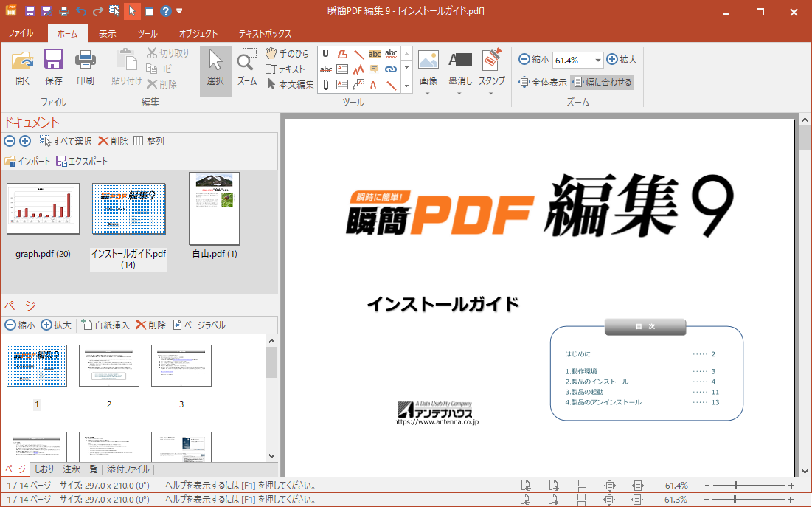Open the 61.4% zoom percentage dropdown

pyautogui.click(x=597, y=60)
